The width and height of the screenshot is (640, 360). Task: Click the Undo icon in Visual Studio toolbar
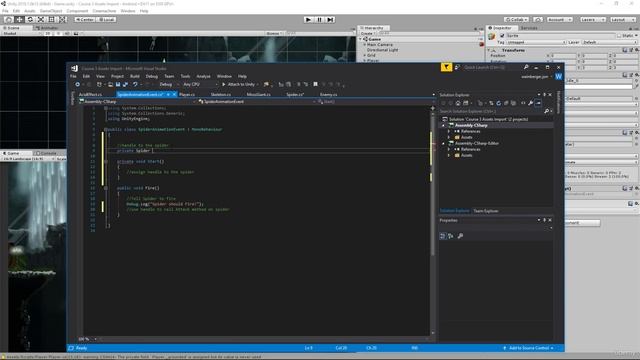(135, 84)
